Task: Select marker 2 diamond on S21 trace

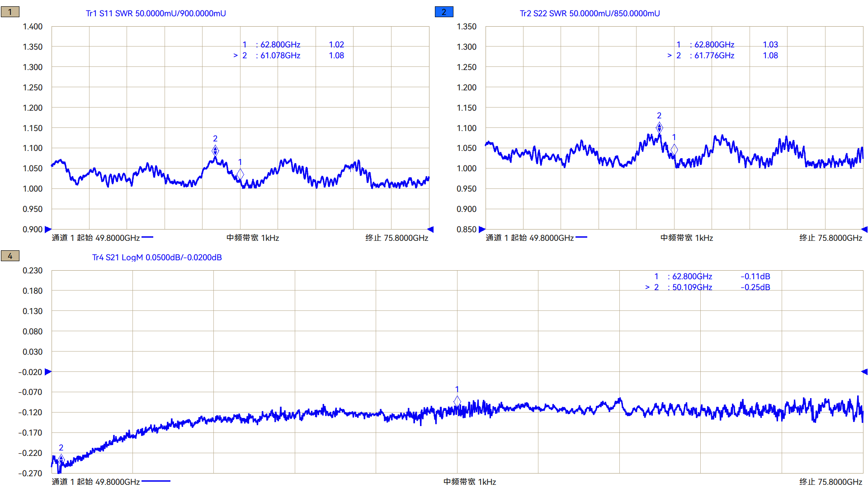Action: (x=61, y=460)
